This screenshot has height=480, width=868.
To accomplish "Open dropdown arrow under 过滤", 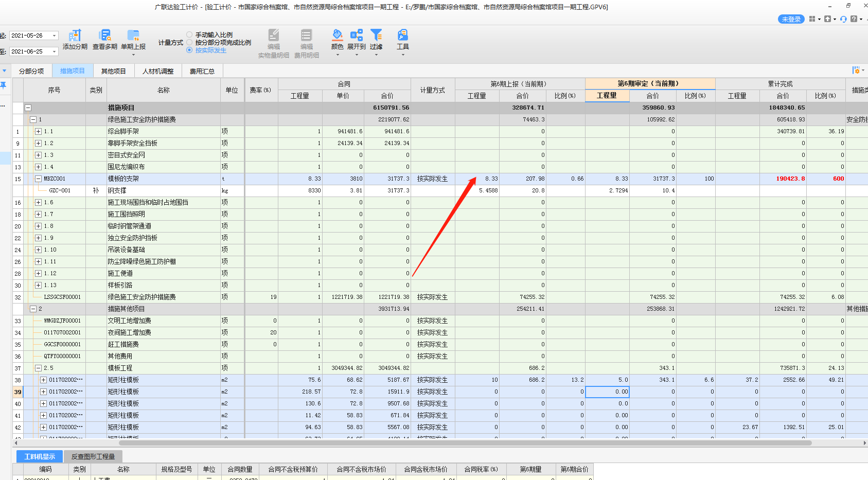I will [x=376, y=55].
